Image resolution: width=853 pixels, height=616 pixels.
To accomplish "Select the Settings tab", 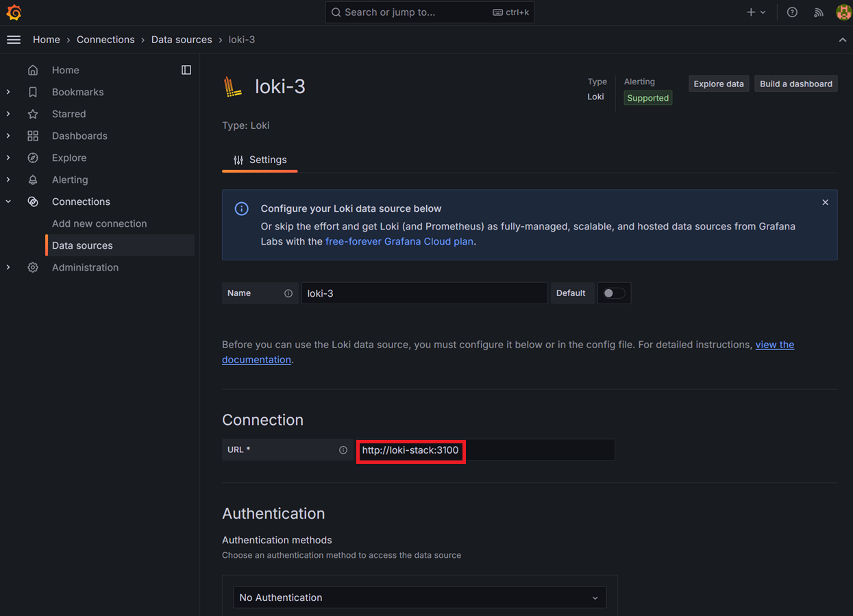I will (x=260, y=160).
